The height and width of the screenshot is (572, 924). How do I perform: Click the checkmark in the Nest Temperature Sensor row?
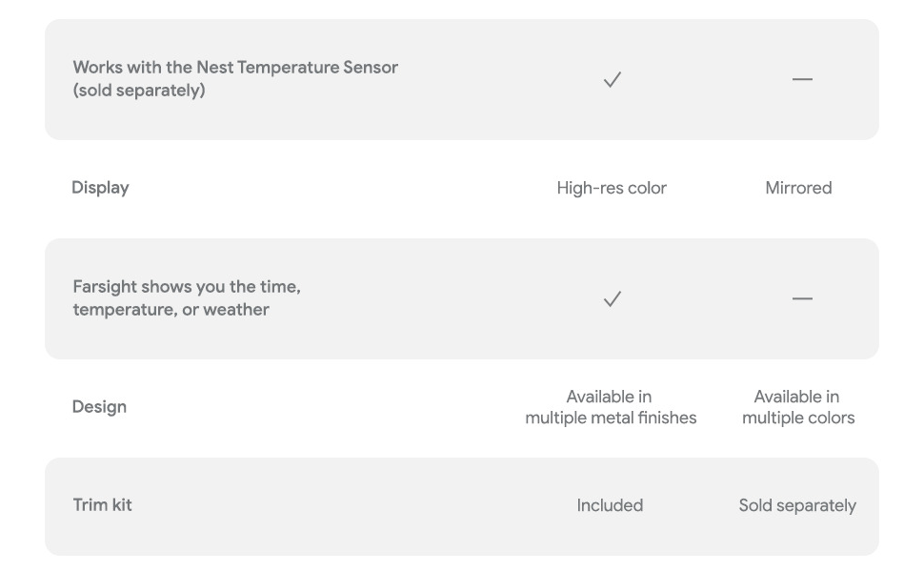(612, 80)
